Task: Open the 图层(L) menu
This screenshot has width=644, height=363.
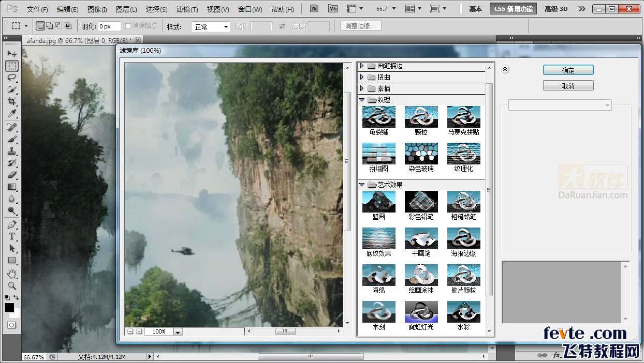Action: [126, 9]
